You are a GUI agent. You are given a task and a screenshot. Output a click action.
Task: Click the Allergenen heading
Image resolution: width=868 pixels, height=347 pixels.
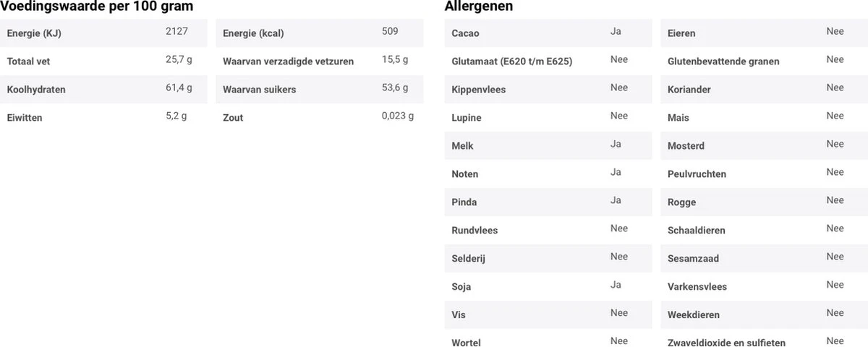point(479,7)
